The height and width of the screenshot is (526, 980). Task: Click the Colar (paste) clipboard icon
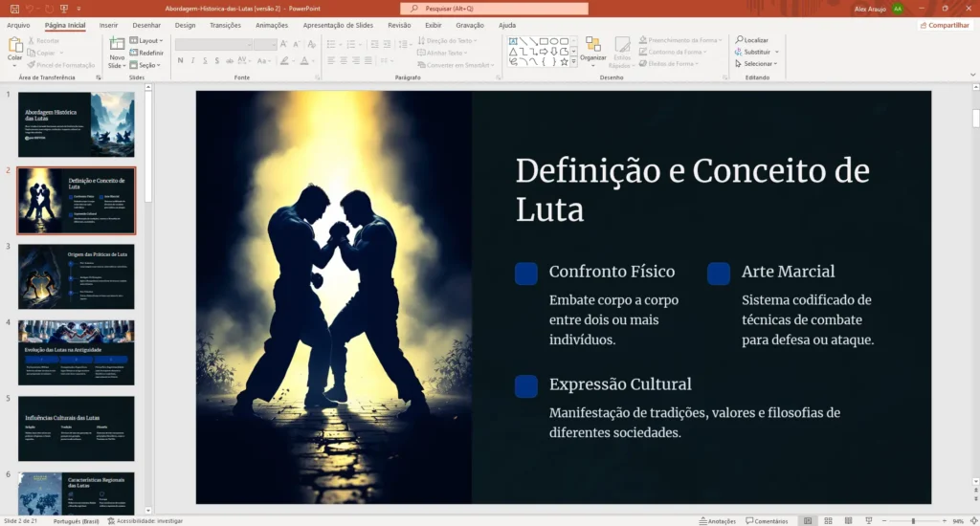(14, 45)
